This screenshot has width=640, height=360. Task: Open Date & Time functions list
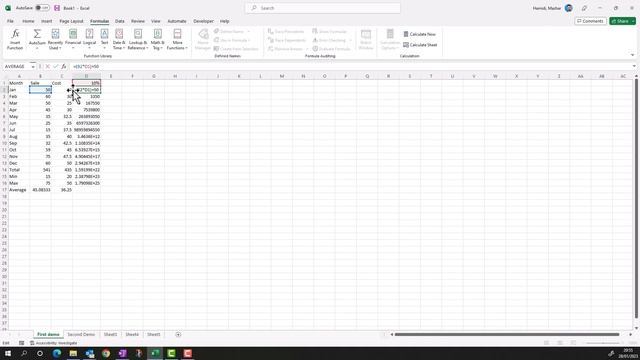(119, 40)
